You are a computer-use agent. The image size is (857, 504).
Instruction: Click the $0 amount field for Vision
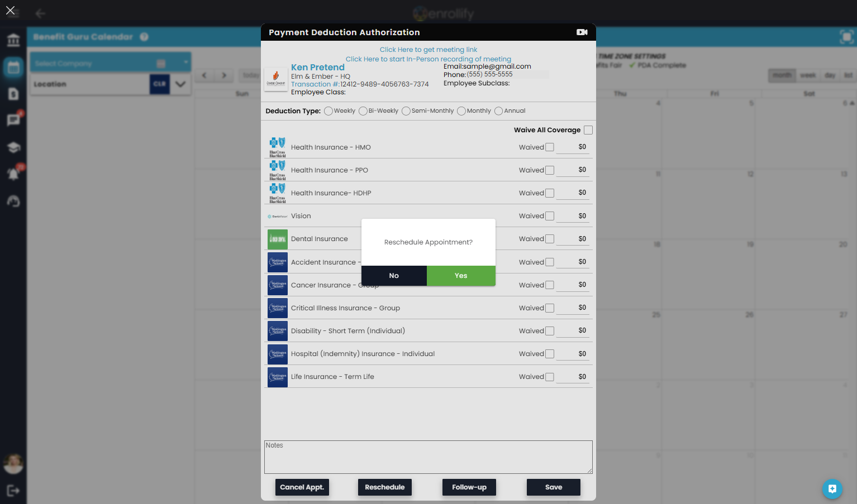573,216
